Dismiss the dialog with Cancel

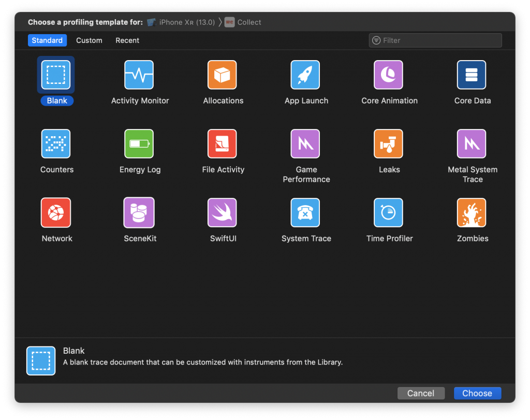point(421,393)
